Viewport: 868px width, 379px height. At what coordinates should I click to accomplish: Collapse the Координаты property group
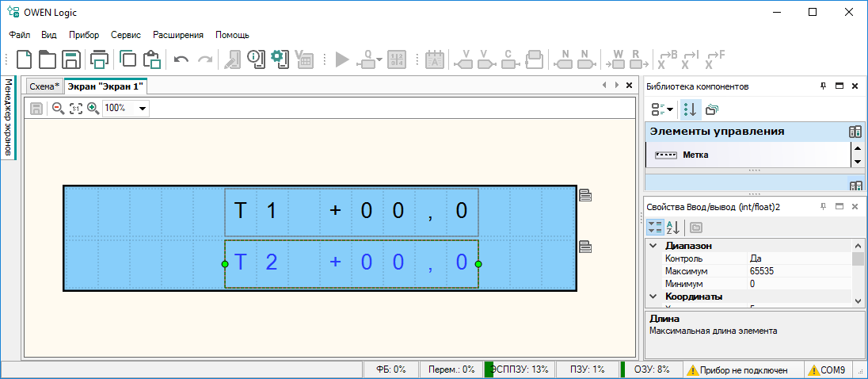[x=653, y=297]
